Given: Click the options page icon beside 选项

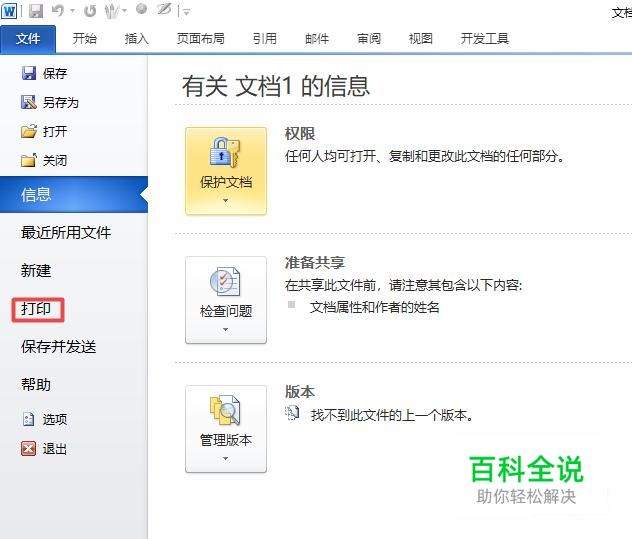Looking at the screenshot, I should (29, 419).
